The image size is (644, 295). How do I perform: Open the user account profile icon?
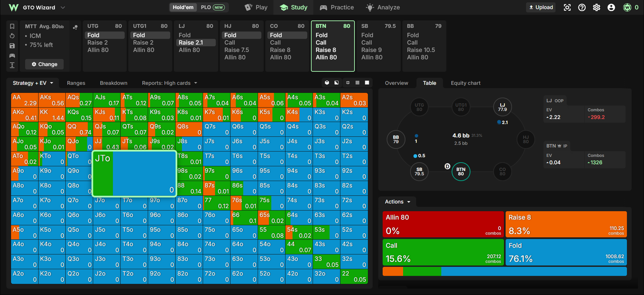tap(611, 7)
